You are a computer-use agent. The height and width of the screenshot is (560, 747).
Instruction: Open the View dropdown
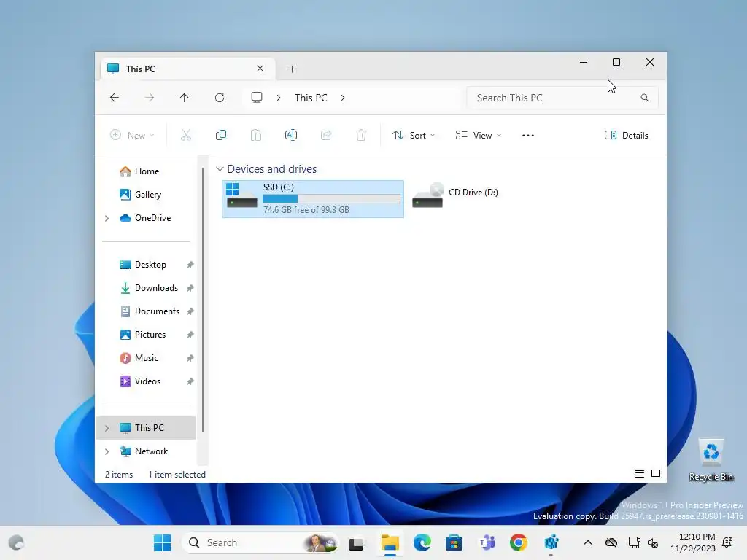click(478, 135)
